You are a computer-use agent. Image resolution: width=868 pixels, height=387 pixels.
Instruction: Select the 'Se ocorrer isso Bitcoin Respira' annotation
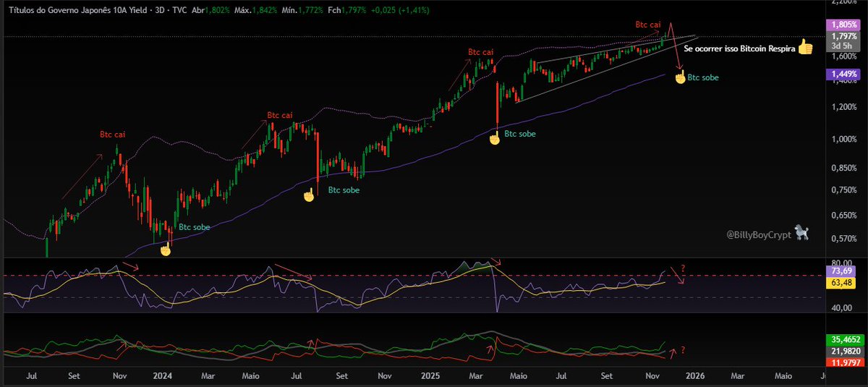pyautogui.click(x=739, y=49)
